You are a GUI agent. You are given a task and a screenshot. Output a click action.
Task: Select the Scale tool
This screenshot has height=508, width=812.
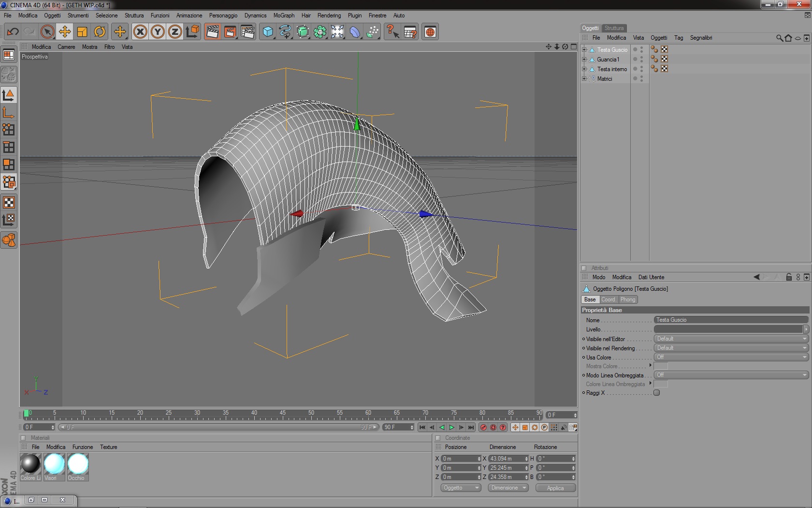click(x=82, y=32)
